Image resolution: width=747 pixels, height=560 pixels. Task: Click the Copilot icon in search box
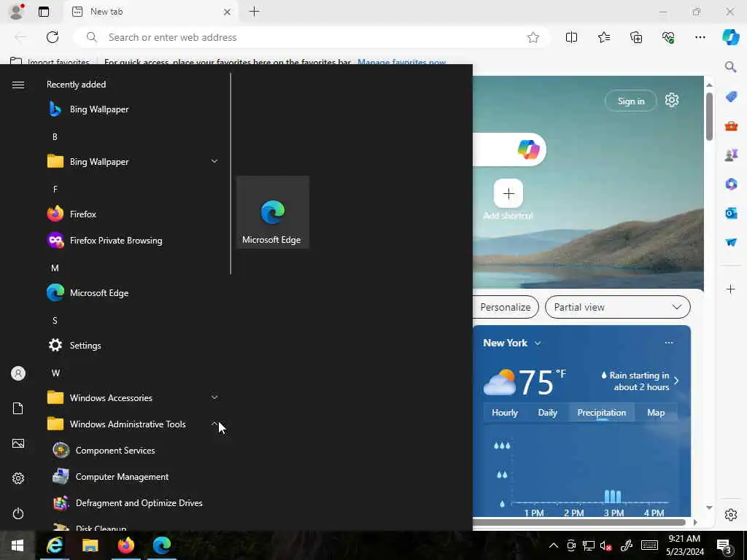pyautogui.click(x=528, y=149)
